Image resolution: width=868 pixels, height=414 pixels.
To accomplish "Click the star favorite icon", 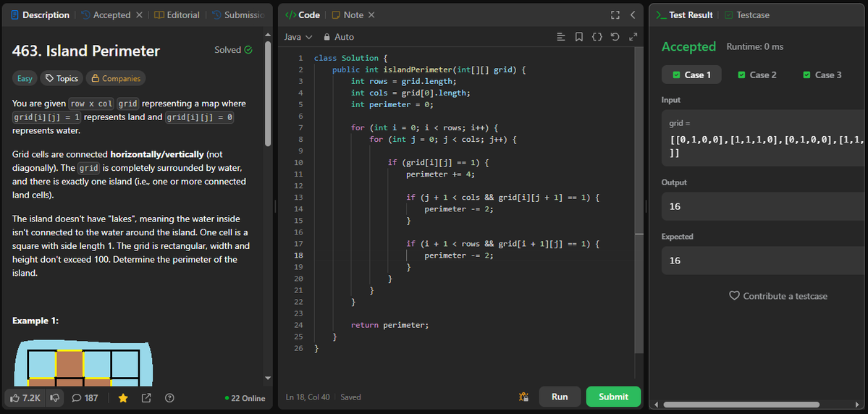I will coord(123,398).
